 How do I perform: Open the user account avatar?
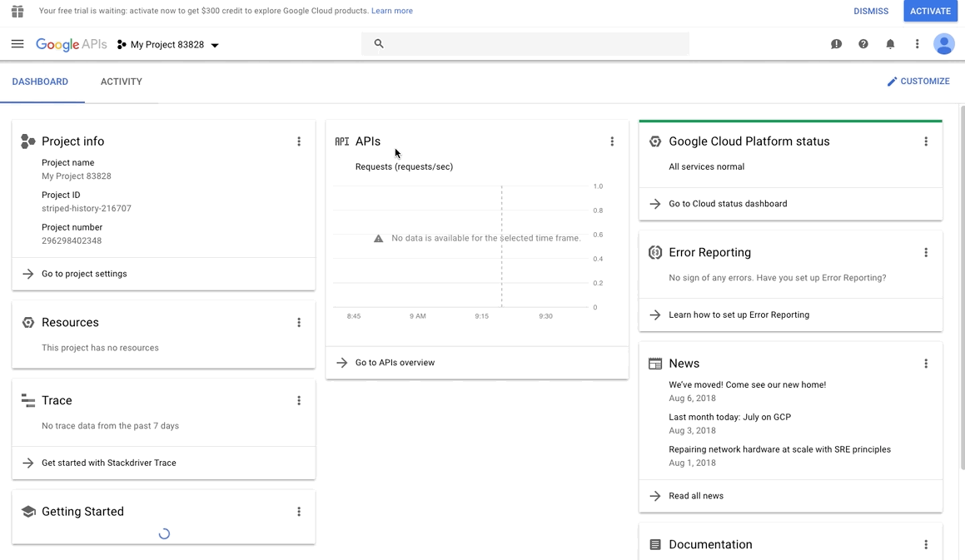click(x=944, y=44)
